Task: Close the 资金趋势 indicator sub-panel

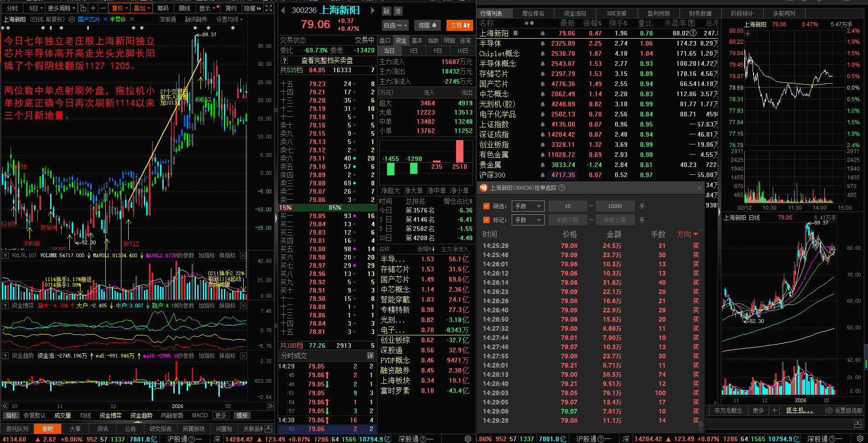Action: [x=243, y=356]
